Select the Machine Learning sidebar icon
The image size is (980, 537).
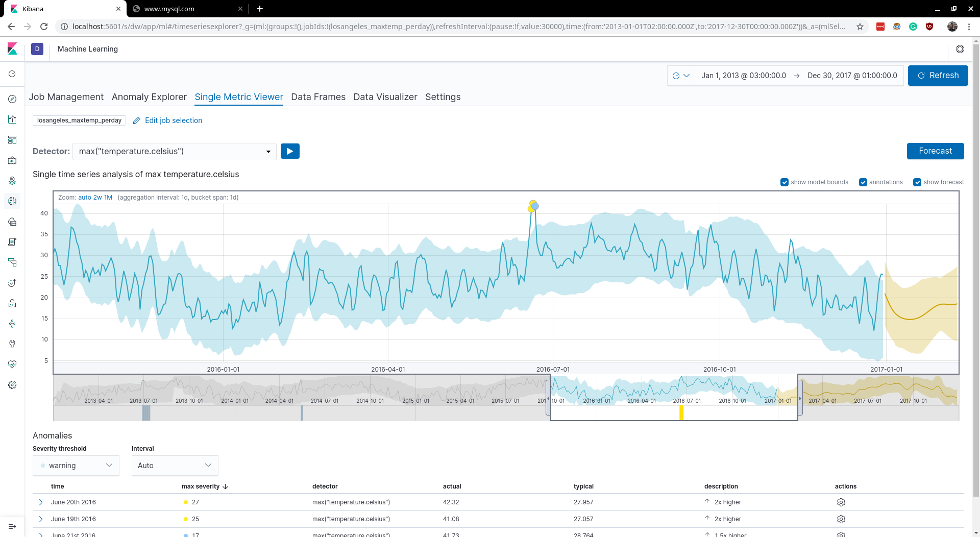(x=12, y=201)
